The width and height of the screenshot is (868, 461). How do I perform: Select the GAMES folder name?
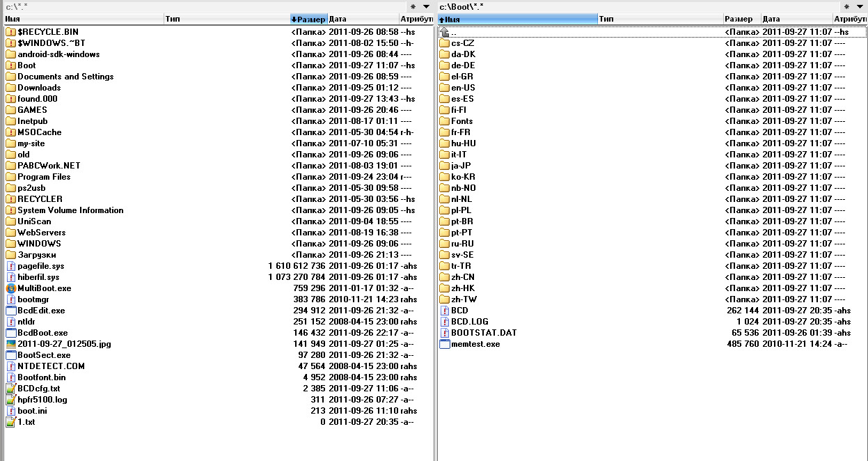(x=33, y=110)
